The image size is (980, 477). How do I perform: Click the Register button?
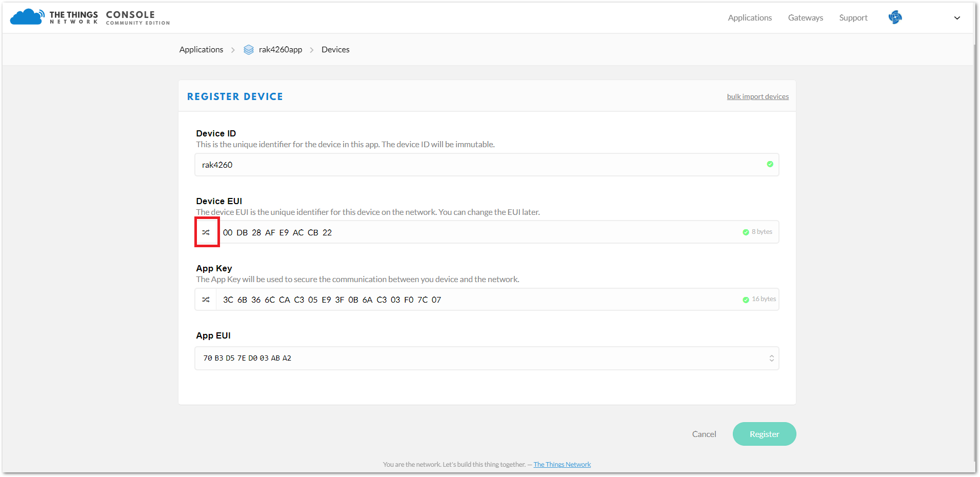point(764,434)
